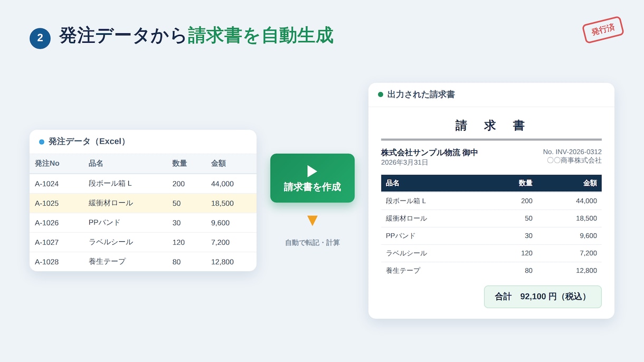Click 数量 header in the Excel data table
This screenshot has width=644, height=362.
tap(179, 164)
